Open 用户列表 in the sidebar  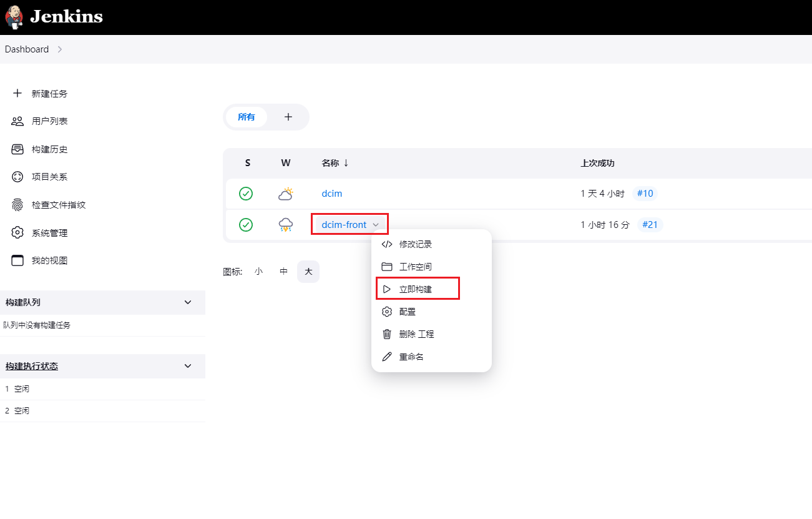pyautogui.click(x=50, y=121)
